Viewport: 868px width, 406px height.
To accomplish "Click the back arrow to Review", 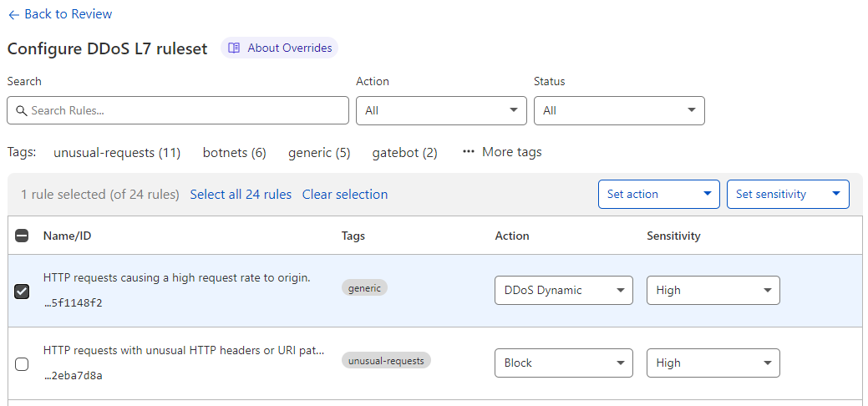I will (13, 15).
